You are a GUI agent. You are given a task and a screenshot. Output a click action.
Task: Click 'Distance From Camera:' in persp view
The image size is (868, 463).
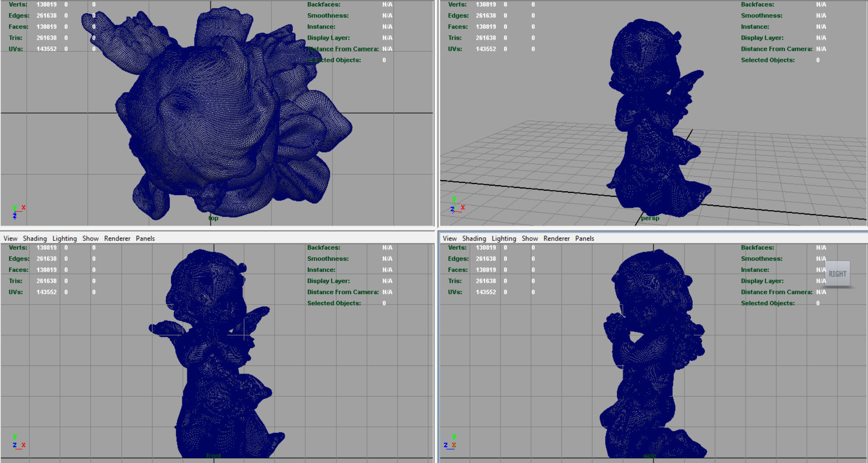[776, 49]
